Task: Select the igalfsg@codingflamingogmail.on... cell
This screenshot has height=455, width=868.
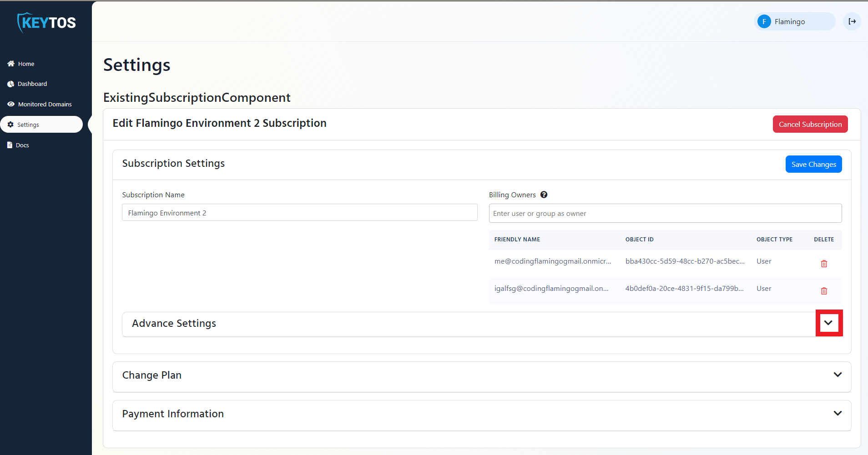Action: pos(551,289)
